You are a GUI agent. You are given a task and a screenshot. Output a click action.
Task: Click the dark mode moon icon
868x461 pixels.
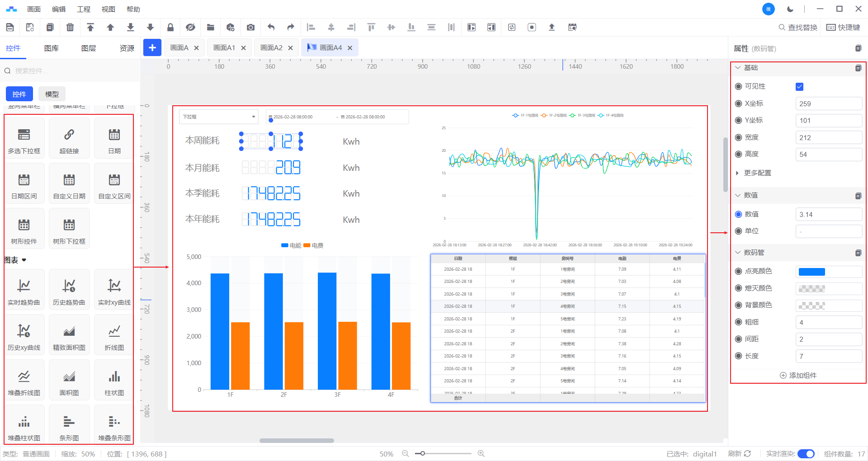tap(790, 9)
